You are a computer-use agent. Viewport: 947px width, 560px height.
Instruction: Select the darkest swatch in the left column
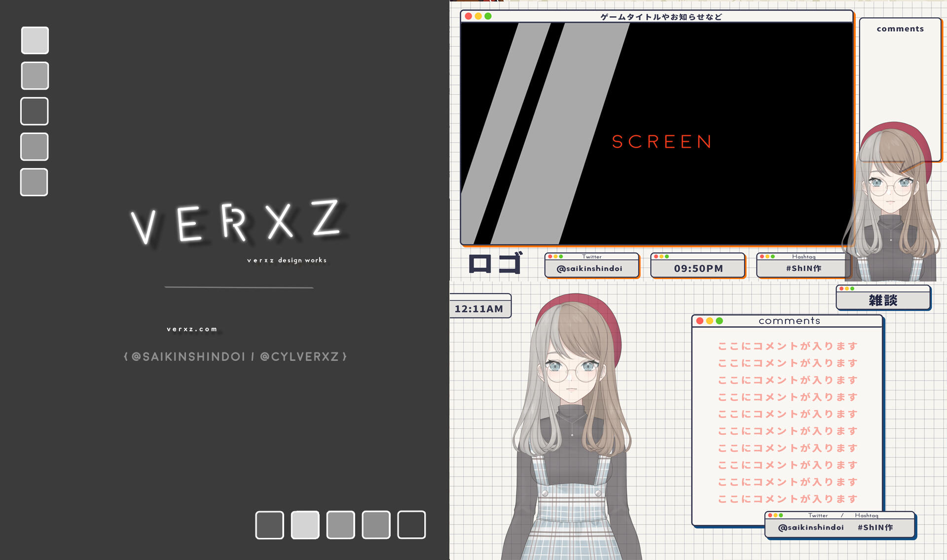[x=35, y=111]
